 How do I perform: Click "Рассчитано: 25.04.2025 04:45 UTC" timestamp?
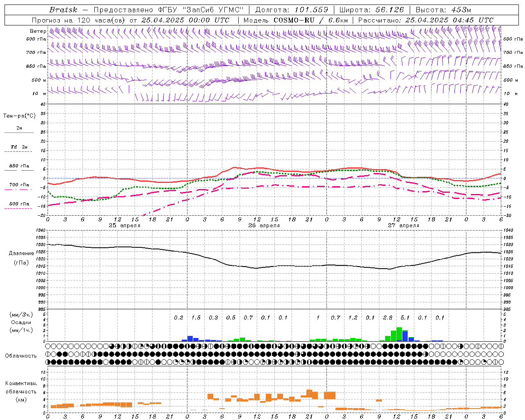[x=426, y=20]
